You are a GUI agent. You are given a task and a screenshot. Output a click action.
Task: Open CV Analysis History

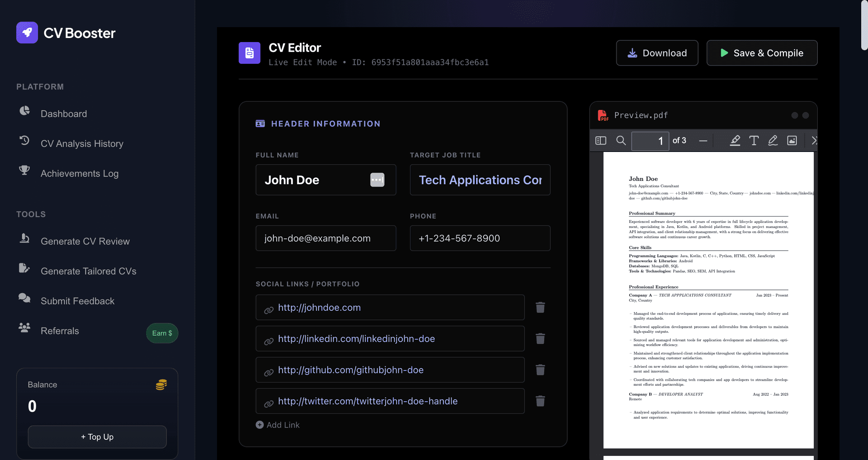[82, 143]
